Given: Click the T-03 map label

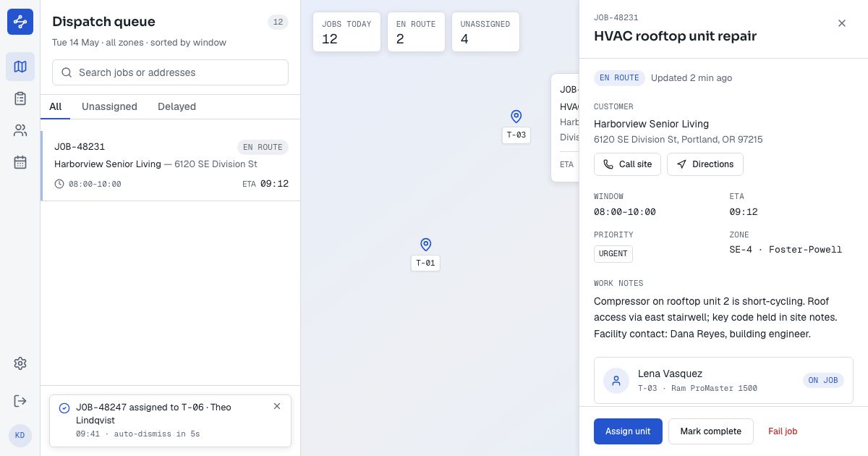Looking at the screenshot, I should point(516,135).
